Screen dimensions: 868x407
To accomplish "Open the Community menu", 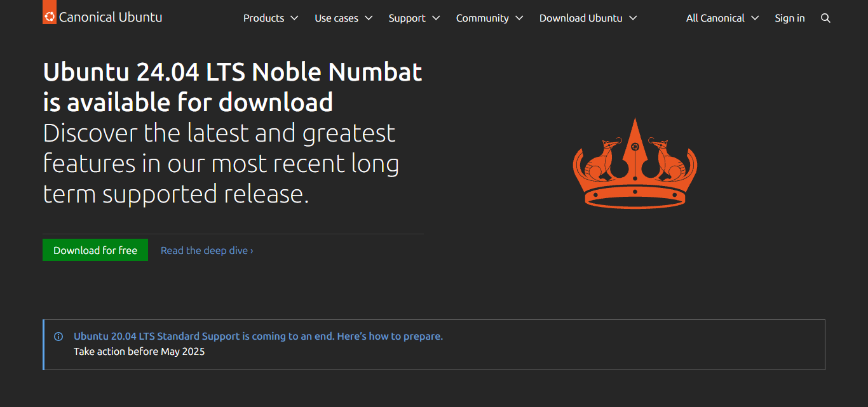I will 489,18.
